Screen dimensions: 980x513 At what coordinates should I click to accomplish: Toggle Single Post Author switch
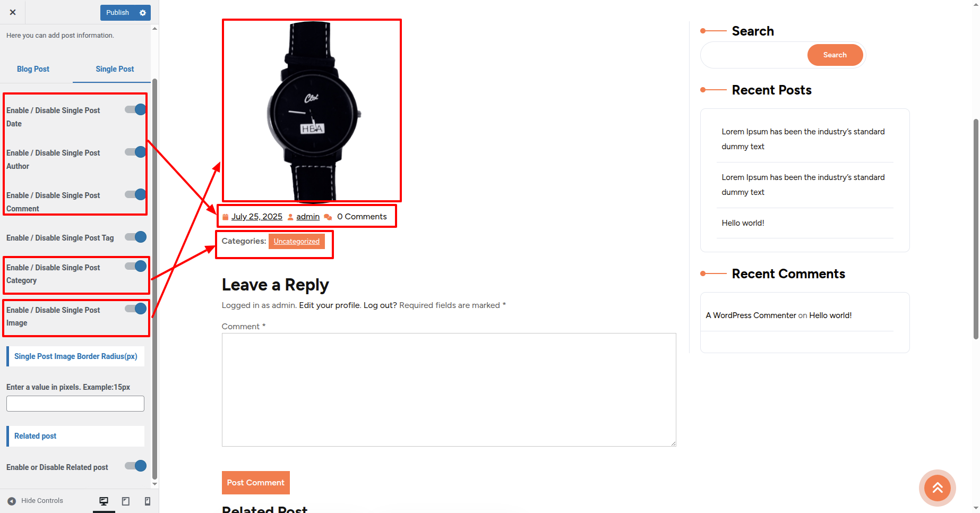[135, 152]
